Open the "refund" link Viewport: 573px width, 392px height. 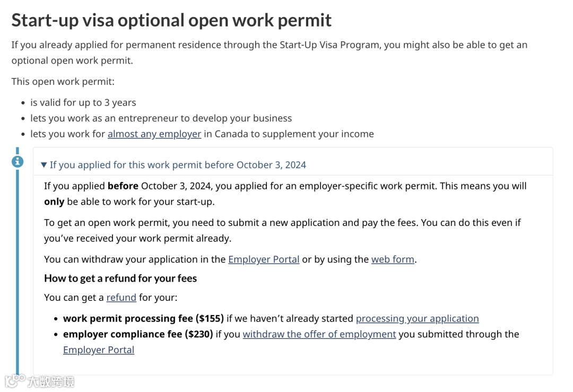click(121, 298)
